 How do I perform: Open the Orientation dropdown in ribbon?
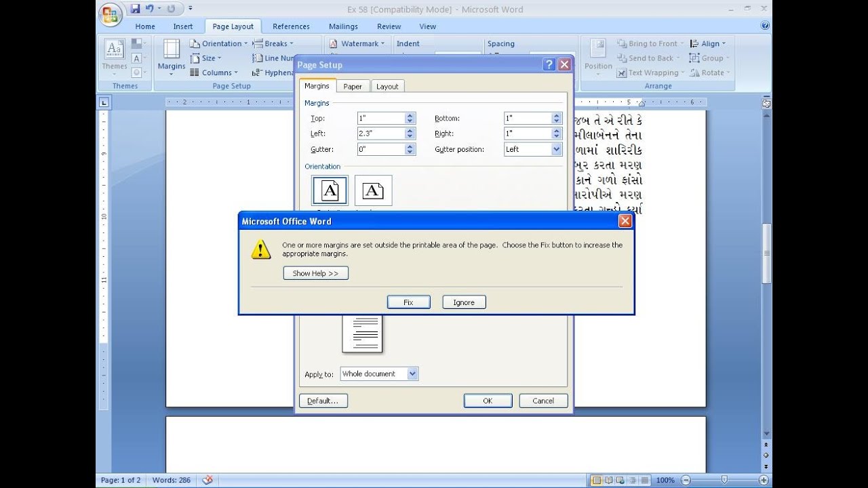click(x=218, y=43)
